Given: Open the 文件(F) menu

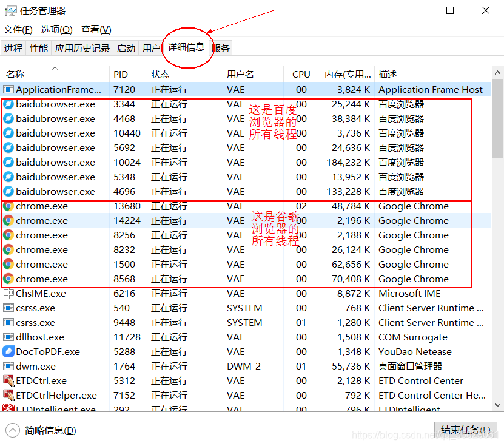Looking at the screenshot, I should click(x=18, y=30).
